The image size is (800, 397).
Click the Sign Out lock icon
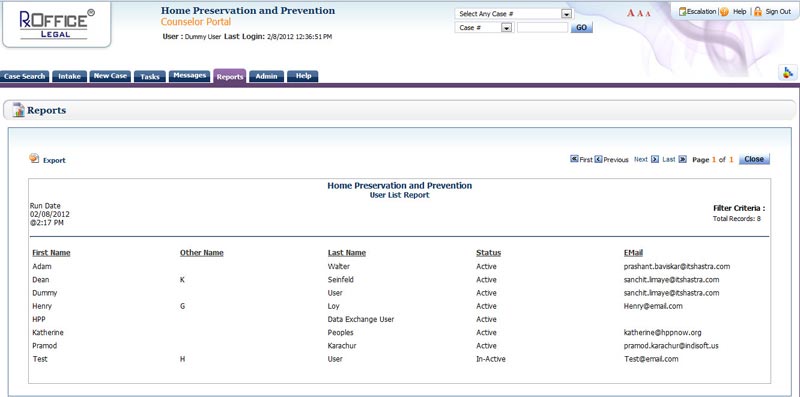click(x=758, y=11)
